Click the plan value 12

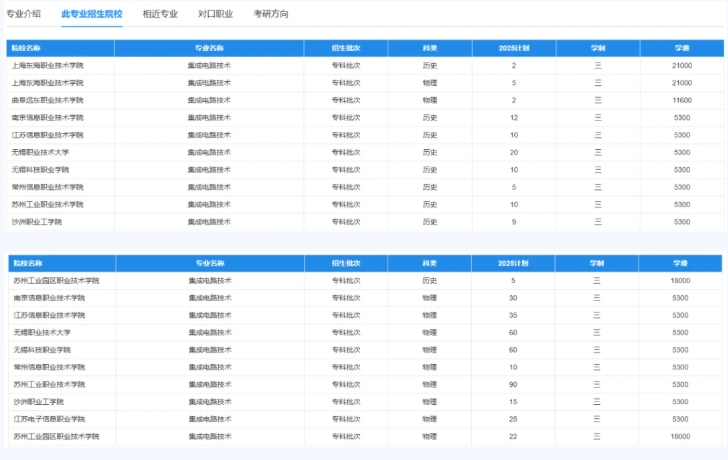point(514,117)
